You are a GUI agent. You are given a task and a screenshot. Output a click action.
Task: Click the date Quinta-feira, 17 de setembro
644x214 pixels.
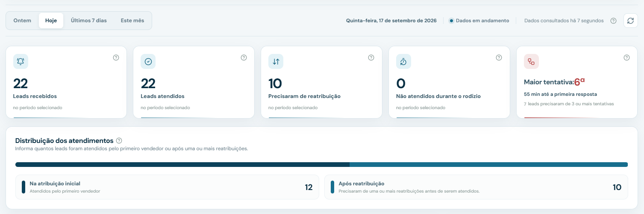coord(391,21)
